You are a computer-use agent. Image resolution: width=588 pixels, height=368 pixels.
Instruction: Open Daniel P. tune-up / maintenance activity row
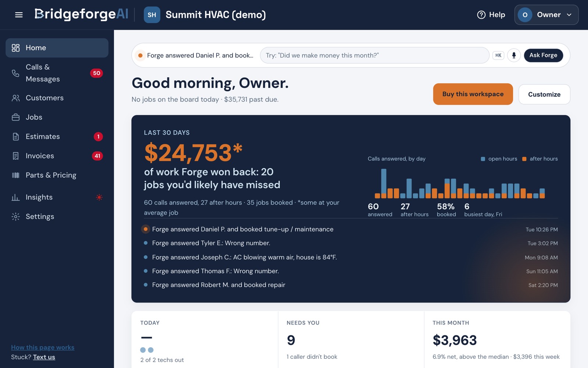tap(351, 229)
